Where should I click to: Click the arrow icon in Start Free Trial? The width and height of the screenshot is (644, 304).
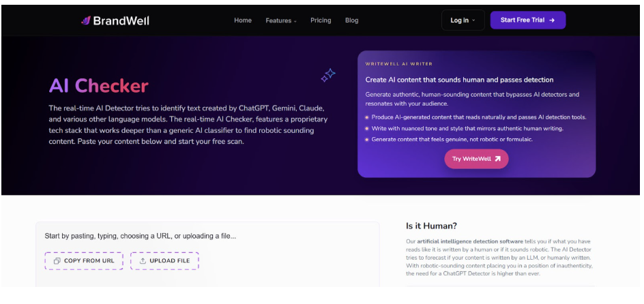point(552,20)
